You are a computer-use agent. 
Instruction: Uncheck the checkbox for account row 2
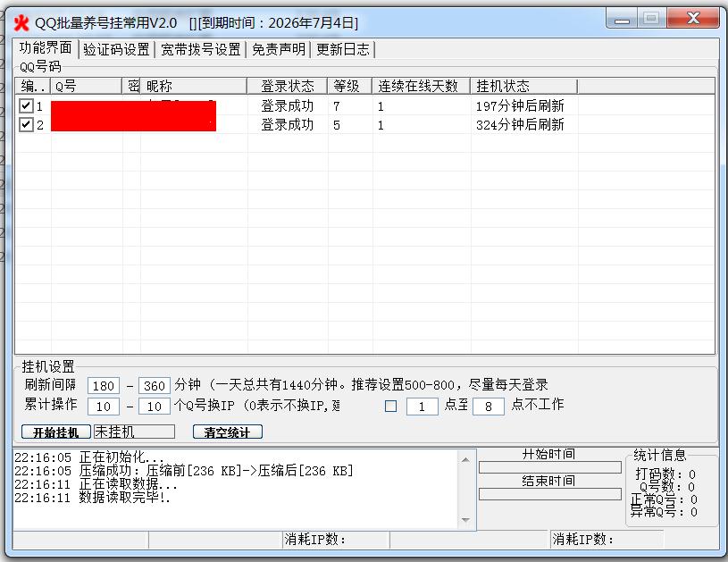click(26, 124)
